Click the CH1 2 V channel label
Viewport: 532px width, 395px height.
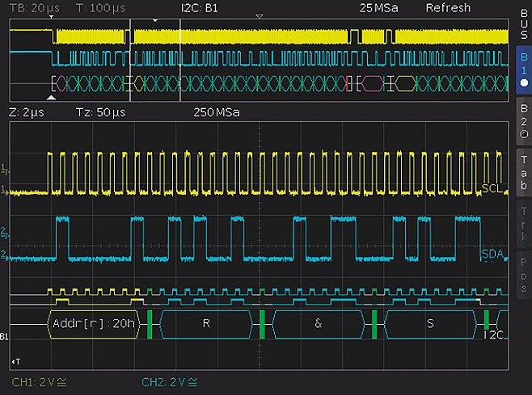point(37,381)
